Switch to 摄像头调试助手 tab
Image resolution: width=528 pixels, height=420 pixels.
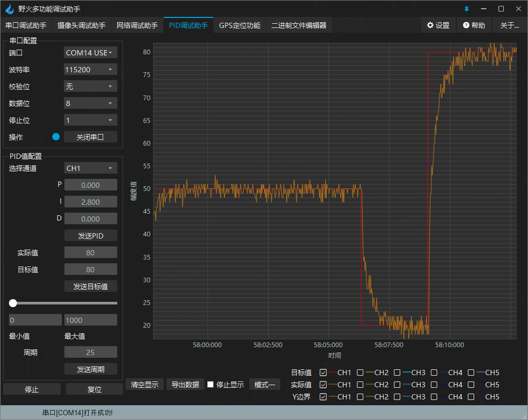click(x=81, y=25)
